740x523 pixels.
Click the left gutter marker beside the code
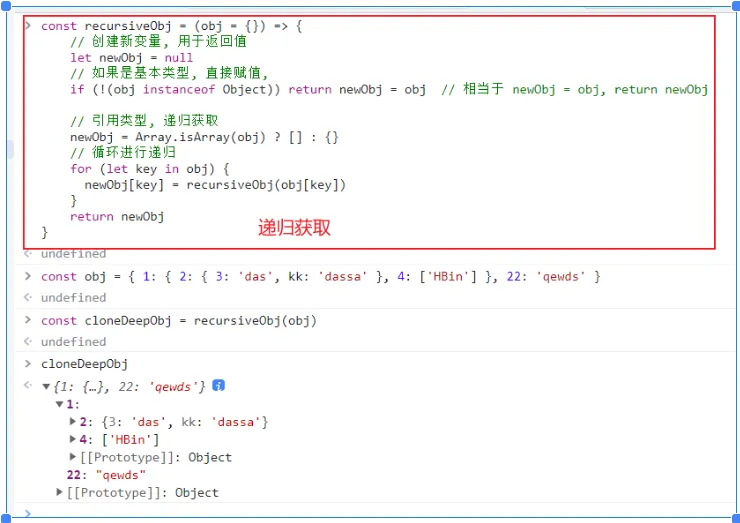pos(10,150)
